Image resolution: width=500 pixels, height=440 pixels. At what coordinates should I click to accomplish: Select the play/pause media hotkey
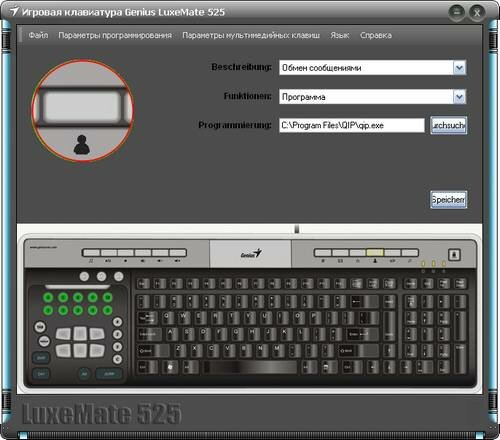click(x=109, y=253)
